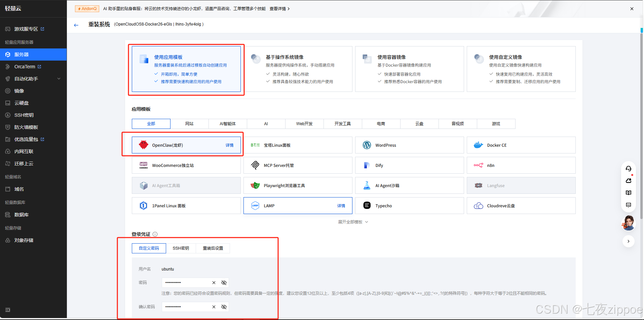
Task: Select the AI Agent沙箱 template
Action: click(410, 185)
